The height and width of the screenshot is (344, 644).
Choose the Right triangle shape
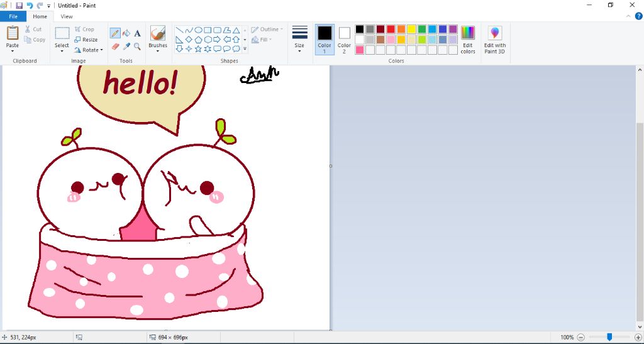pyautogui.click(x=179, y=40)
